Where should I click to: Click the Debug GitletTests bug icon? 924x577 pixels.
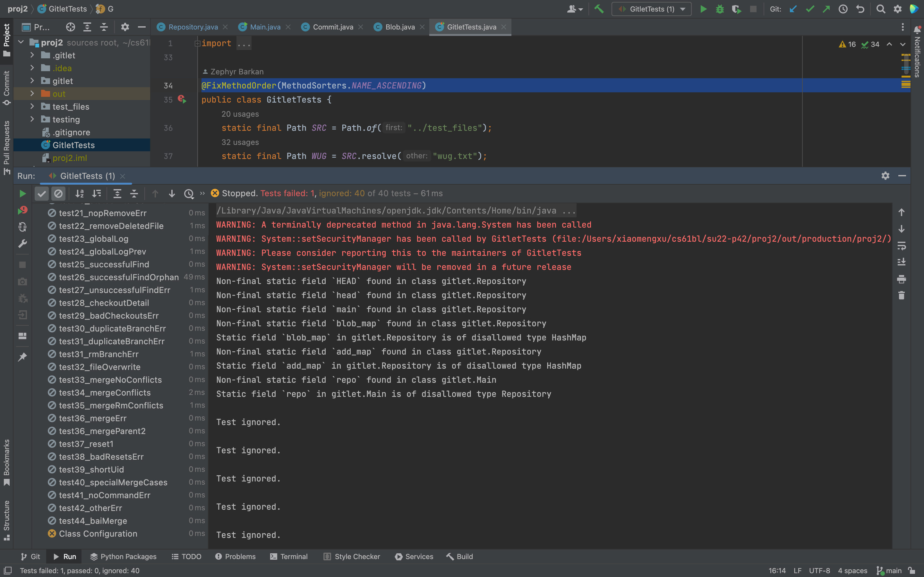coord(720,9)
